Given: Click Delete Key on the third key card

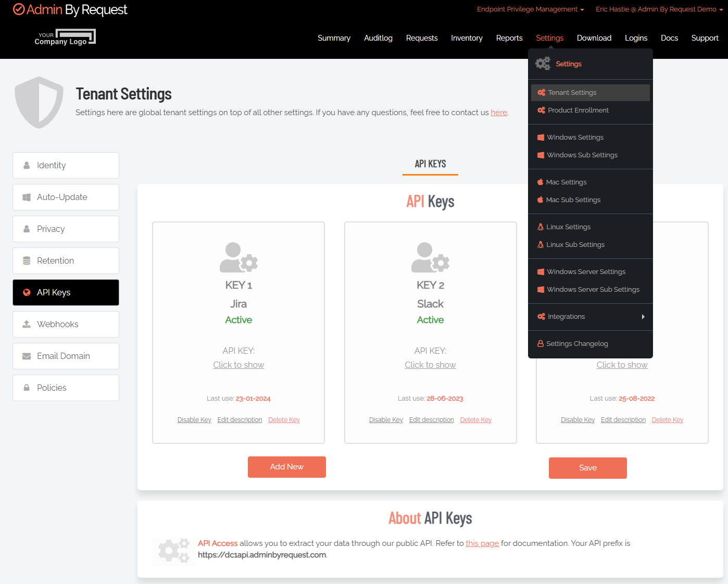Looking at the screenshot, I should click(667, 420).
